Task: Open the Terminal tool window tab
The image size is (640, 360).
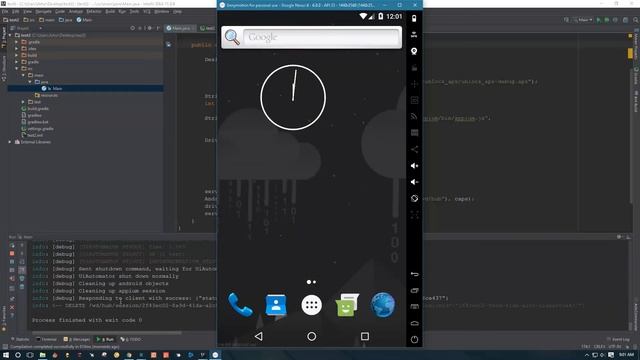Action: click(x=47, y=339)
